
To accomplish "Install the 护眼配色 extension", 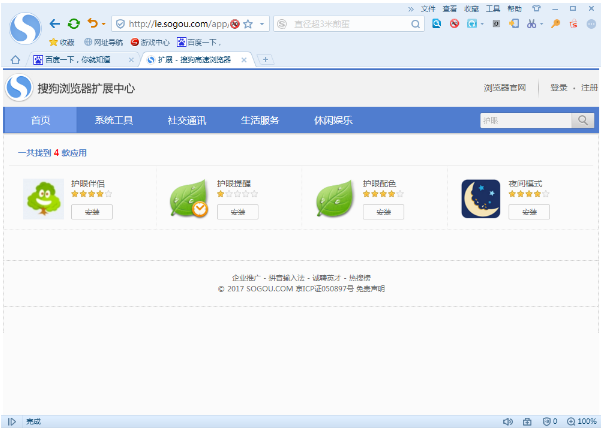I will tap(383, 212).
